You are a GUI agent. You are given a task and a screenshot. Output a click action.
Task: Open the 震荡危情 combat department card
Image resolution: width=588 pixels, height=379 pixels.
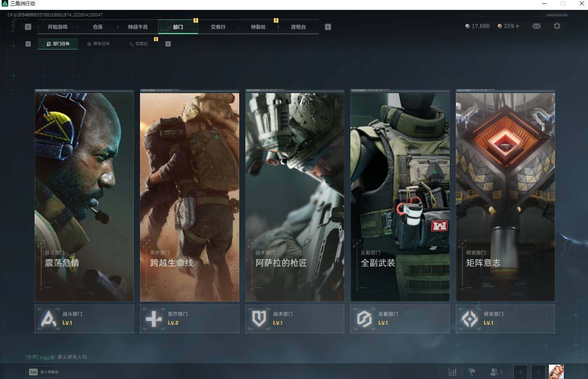(84, 197)
